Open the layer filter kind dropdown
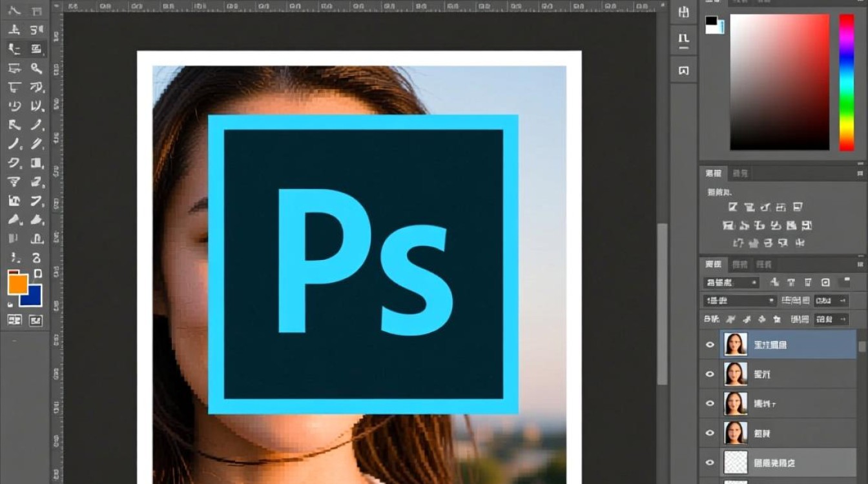The width and height of the screenshot is (868, 484). (x=731, y=283)
